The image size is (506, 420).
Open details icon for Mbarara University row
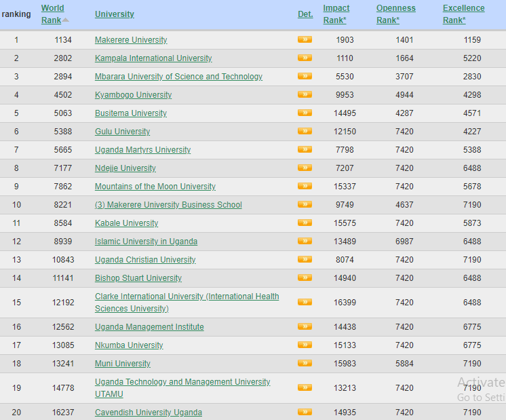[305, 76]
